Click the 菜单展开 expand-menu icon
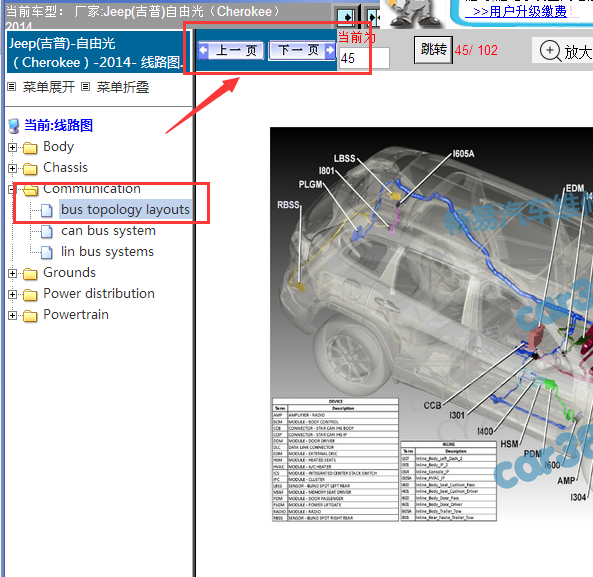The height and width of the screenshot is (577, 593). click(12, 87)
